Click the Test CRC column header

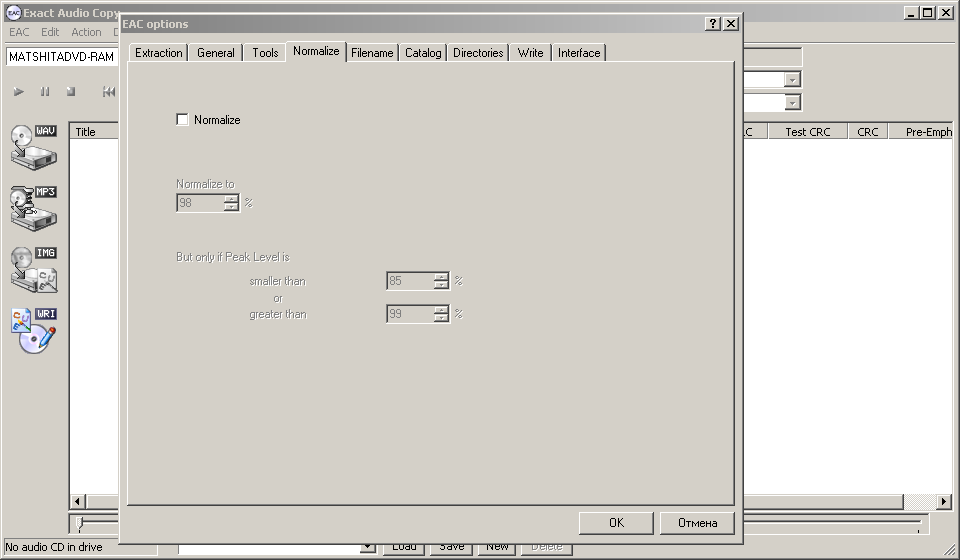click(807, 132)
